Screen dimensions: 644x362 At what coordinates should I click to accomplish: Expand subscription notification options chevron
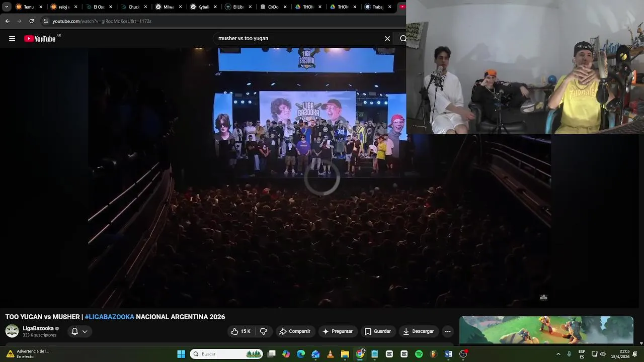85,331
